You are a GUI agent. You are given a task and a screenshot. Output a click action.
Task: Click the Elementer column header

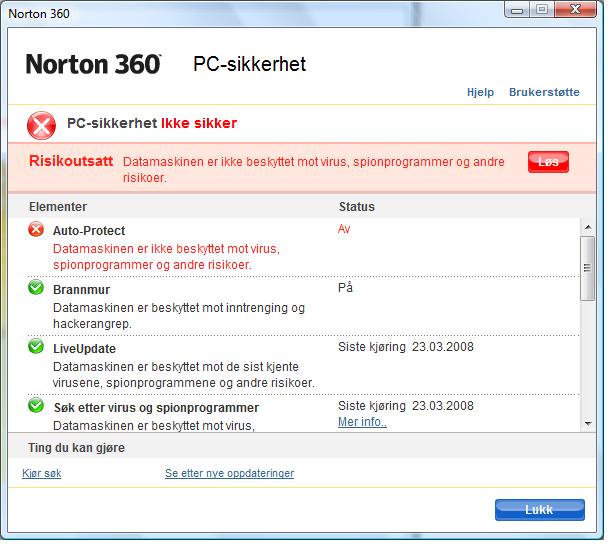[58, 207]
